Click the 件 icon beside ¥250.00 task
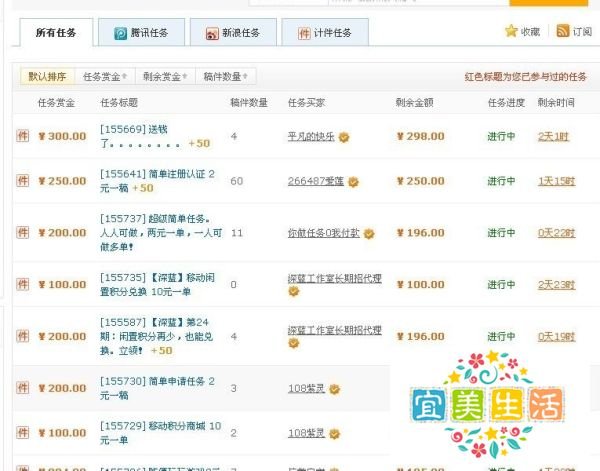 pyautogui.click(x=23, y=181)
